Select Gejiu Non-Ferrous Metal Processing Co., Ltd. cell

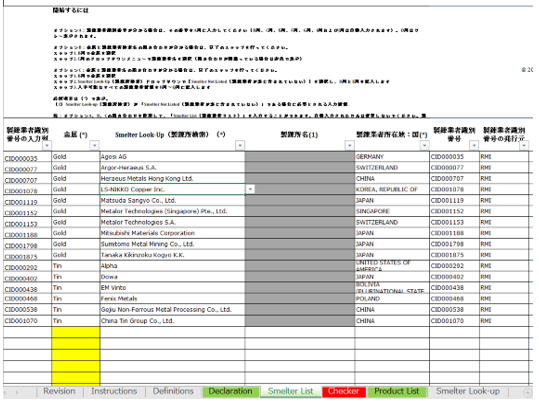tap(172, 310)
